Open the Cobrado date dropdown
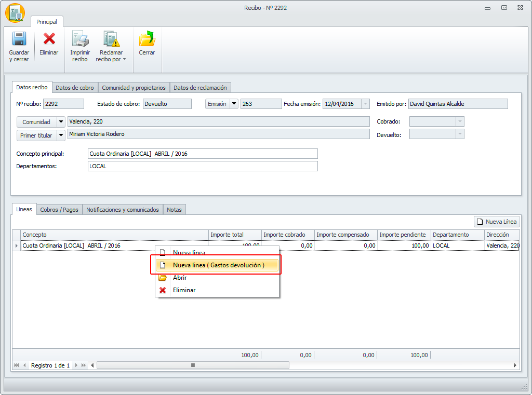The height and width of the screenshot is (395, 532). pos(460,121)
